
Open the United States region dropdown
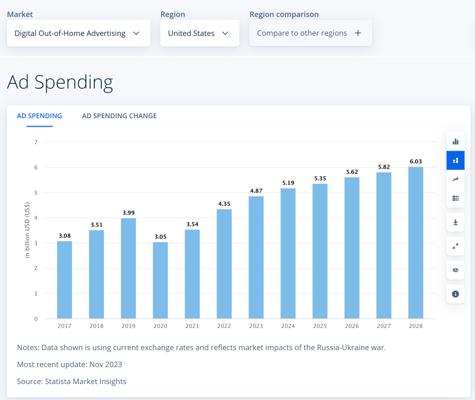tap(200, 33)
